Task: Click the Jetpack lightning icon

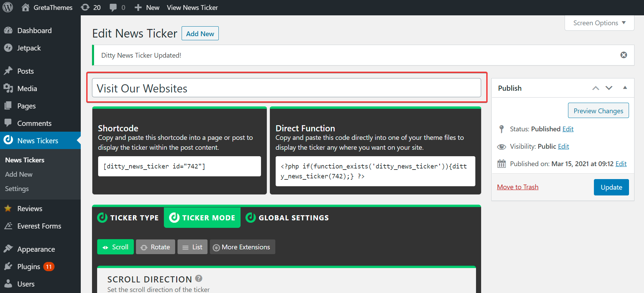Action: pyautogui.click(x=8, y=48)
